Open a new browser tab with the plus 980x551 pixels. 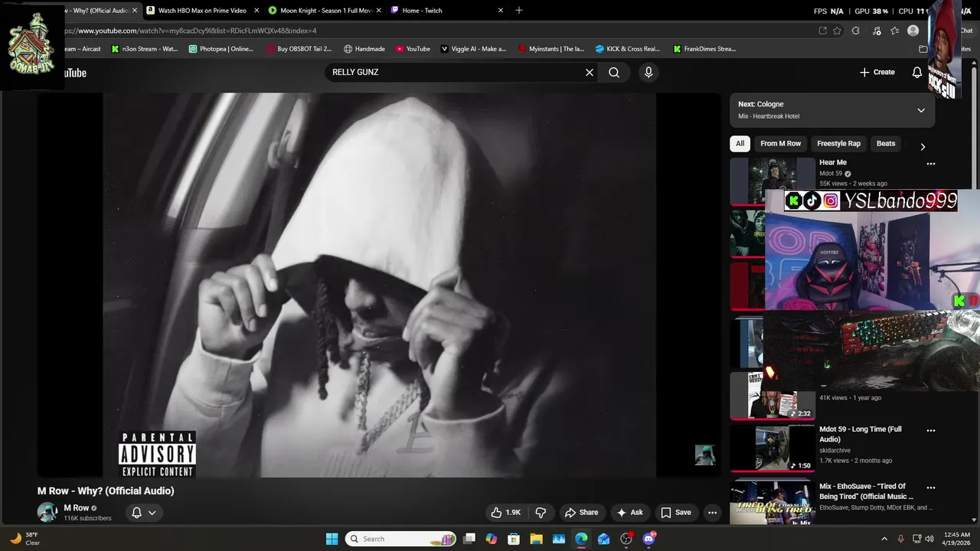(x=519, y=11)
